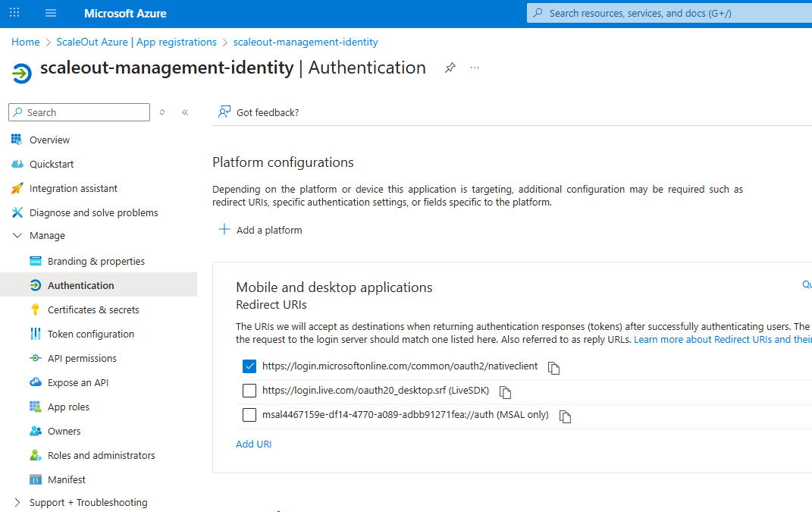
Task: Click the Add URI link
Action: pos(254,444)
